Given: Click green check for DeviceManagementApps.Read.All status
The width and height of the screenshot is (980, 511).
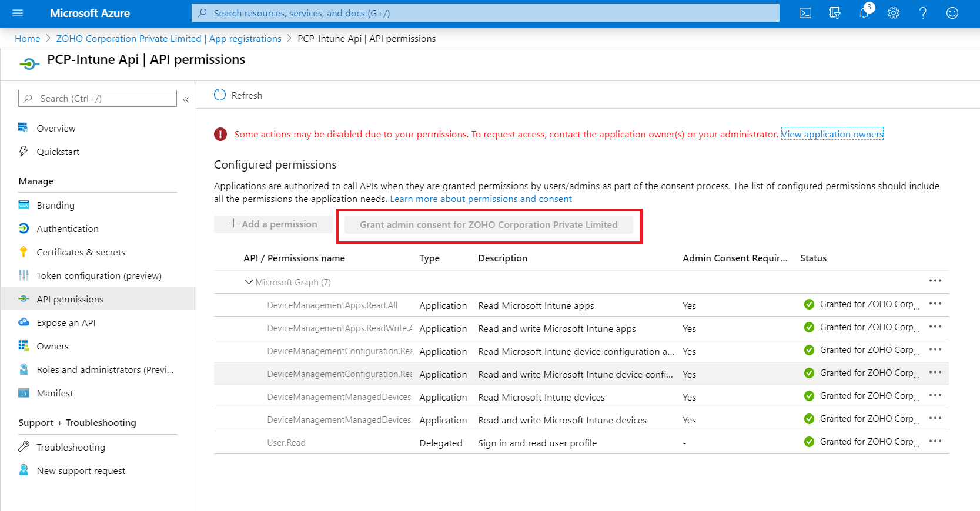Looking at the screenshot, I should [809, 304].
